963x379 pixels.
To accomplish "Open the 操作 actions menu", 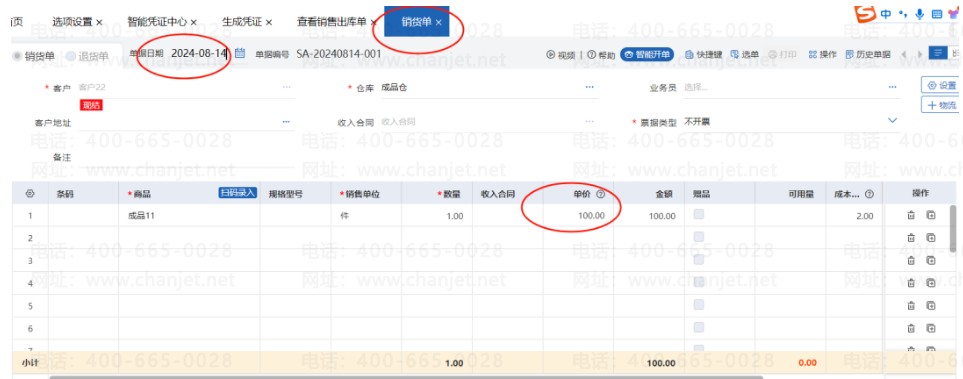I will tap(822, 54).
